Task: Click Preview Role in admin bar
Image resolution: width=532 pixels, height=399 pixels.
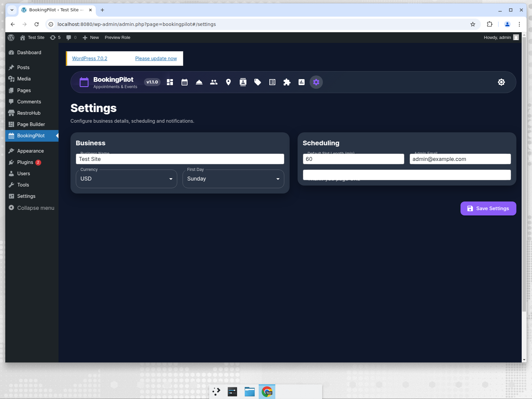Action: [117, 38]
